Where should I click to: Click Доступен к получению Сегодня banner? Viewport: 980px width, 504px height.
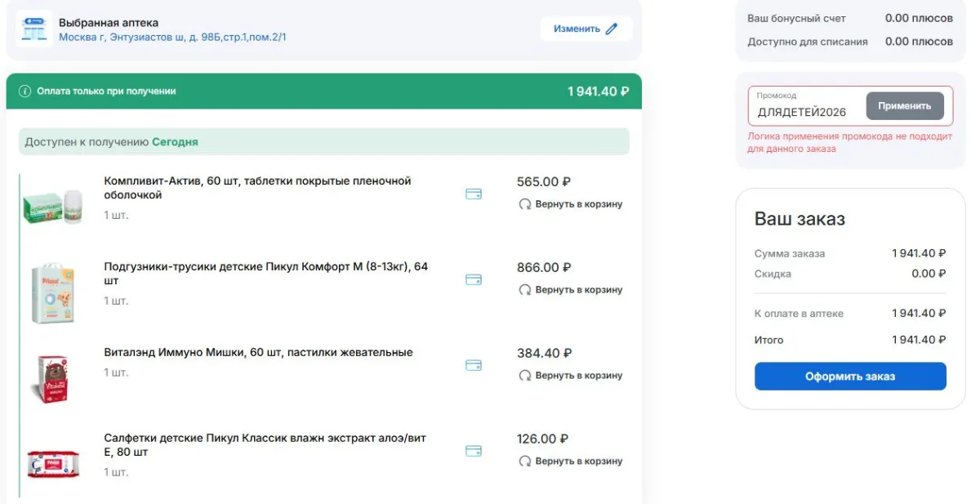point(324,141)
